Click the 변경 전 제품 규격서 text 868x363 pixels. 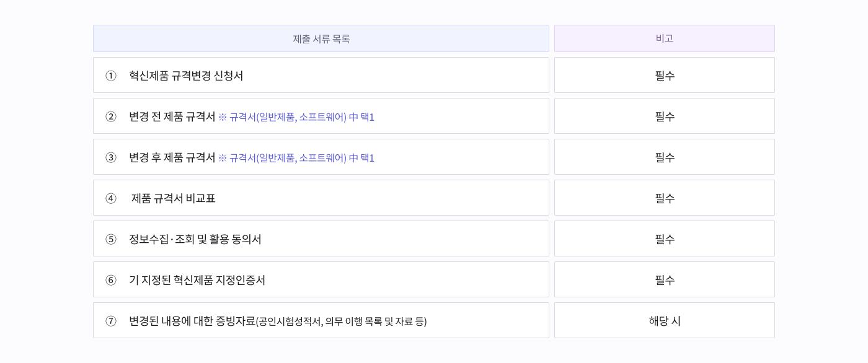tap(172, 116)
